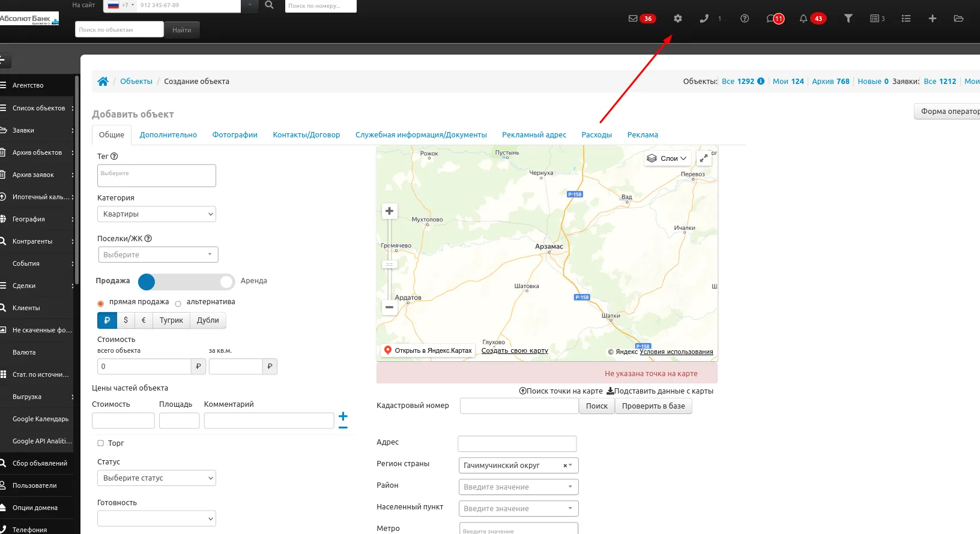Open Район dropdown
The width and height of the screenshot is (980, 534).
point(518,487)
